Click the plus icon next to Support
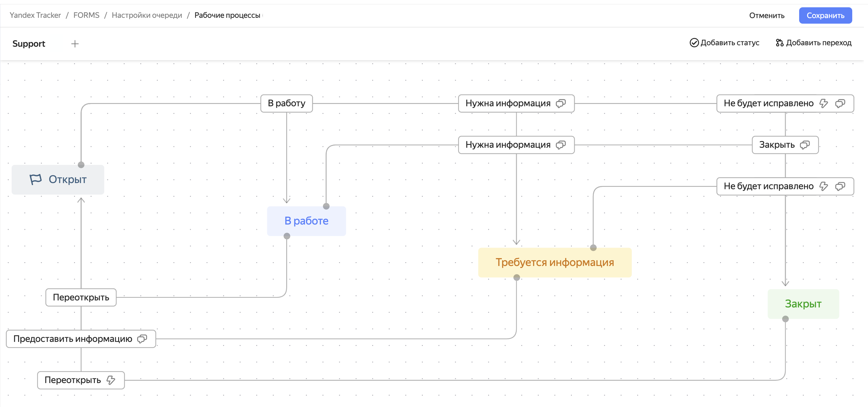The image size is (868, 407). coord(75,44)
